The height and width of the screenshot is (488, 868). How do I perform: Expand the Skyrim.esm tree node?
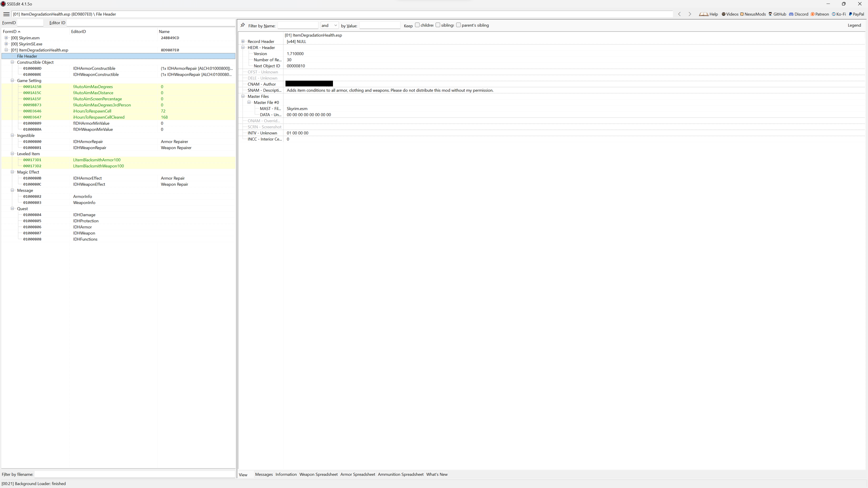click(x=6, y=38)
